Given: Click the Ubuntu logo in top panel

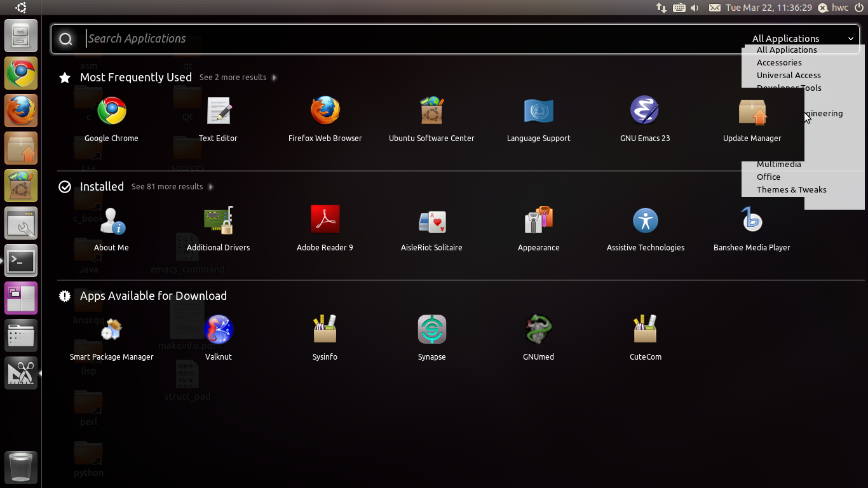Looking at the screenshot, I should click(21, 8).
